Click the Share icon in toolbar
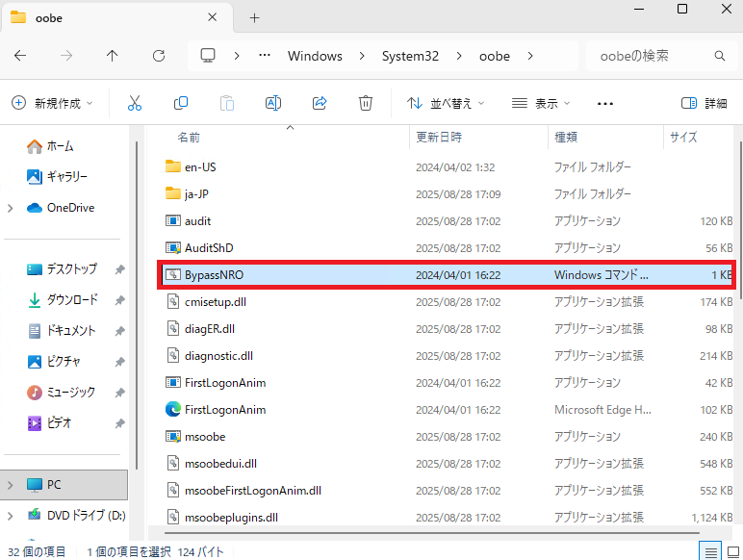 pos(320,103)
